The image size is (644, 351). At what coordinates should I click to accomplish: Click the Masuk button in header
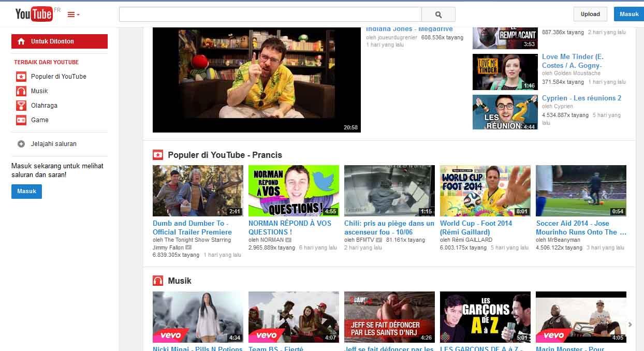point(628,14)
